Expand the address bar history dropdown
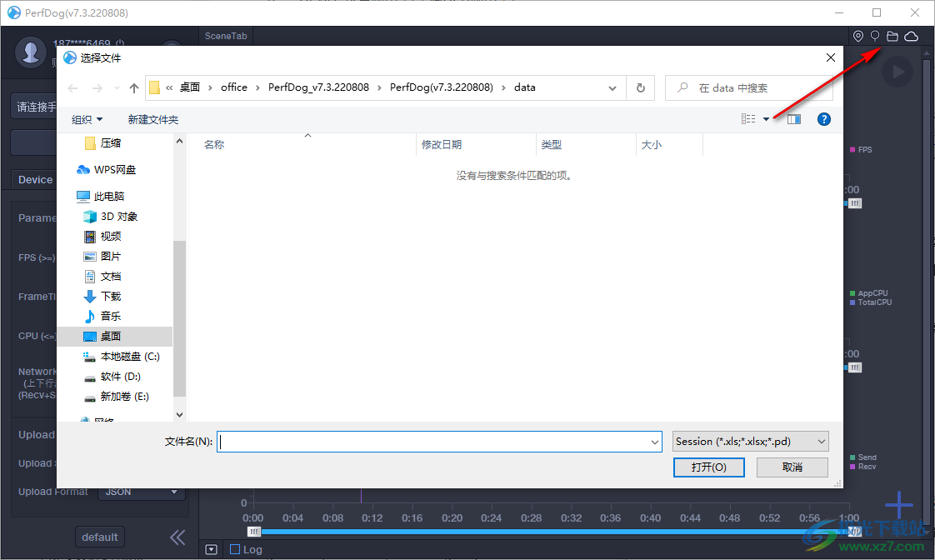Viewport: 935px width, 560px height. tap(612, 88)
